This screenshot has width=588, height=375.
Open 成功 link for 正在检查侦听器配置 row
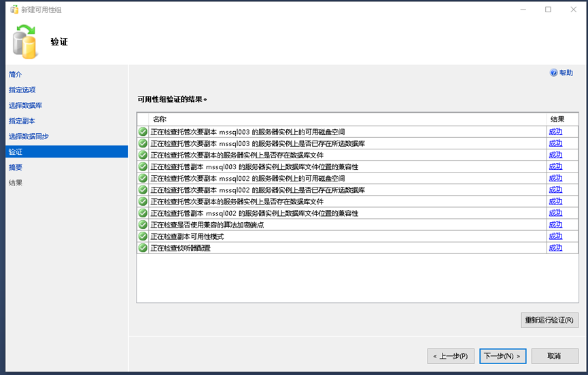tap(556, 248)
